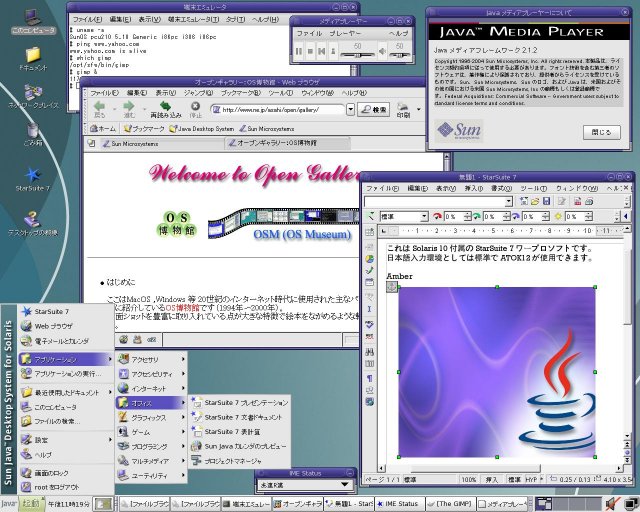Click the spellcheck icon in StarSuite sidebar
The image size is (640, 512).
[x=370, y=325]
